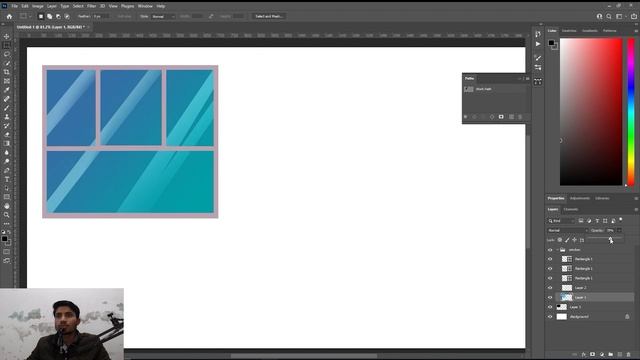Image resolution: width=640 pixels, height=360 pixels.
Task: Select the Gradient tool
Action: point(7,144)
